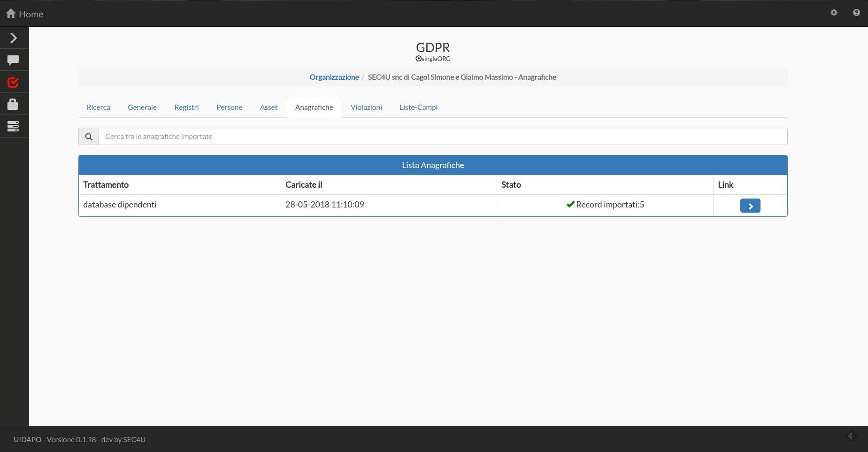868x452 pixels.
Task: Switch to the Persone tab
Action: point(229,107)
